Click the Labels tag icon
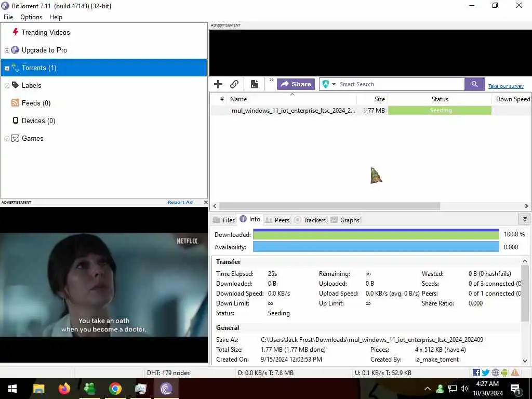This screenshot has height=399, width=532. (x=15, y=85)
